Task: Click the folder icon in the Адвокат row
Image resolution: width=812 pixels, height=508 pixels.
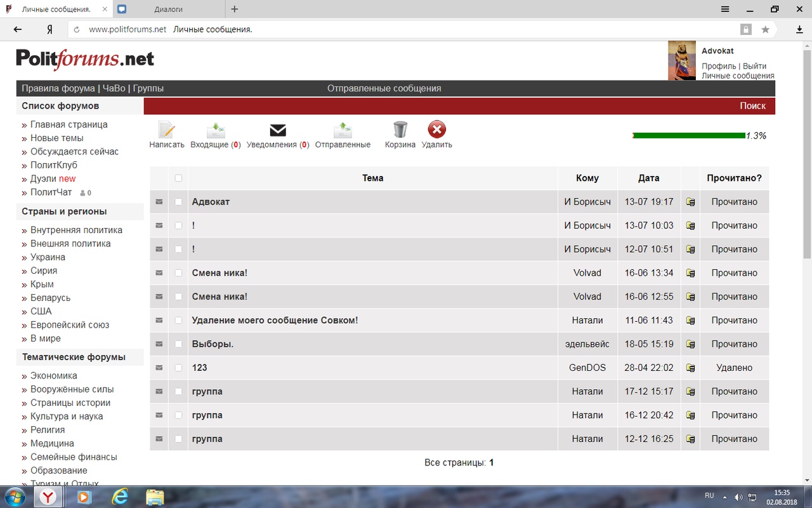Action: (x=690, y=202)
